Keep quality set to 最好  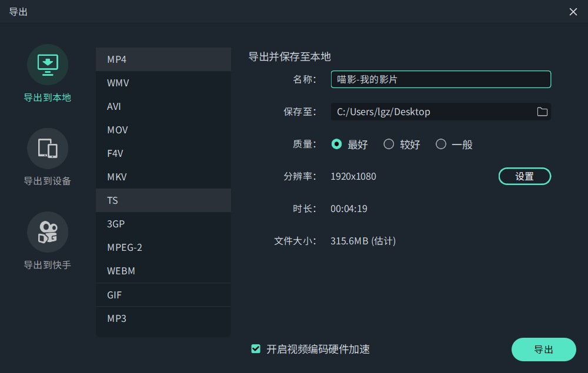tap(337, 144)
